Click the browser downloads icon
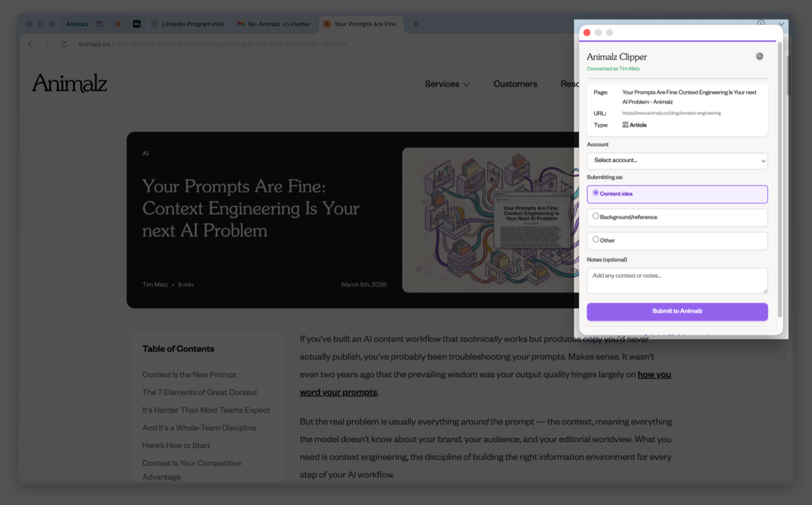This screenshot has height=505, width=812. coord(761,24)
